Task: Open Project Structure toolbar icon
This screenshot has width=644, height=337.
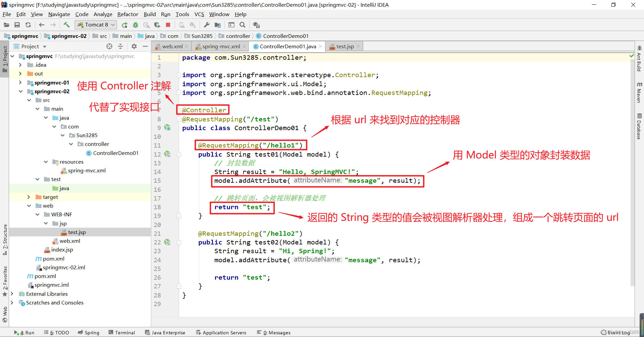Action: [218, 25]
